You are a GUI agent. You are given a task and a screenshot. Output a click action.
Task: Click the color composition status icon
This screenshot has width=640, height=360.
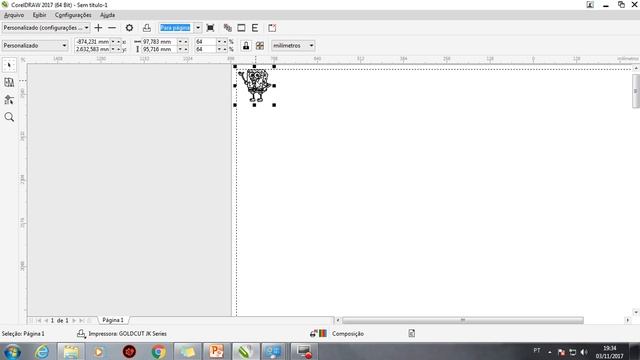318,333
